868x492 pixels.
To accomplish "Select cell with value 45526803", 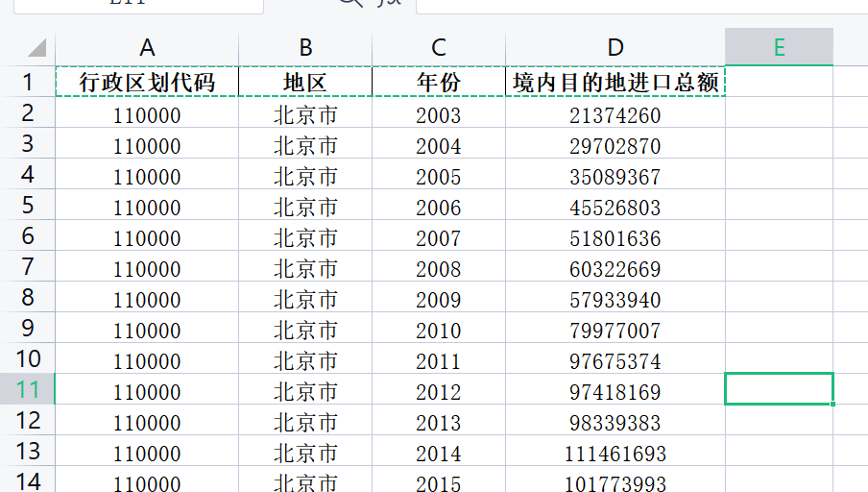I will [x=615, y=205].
